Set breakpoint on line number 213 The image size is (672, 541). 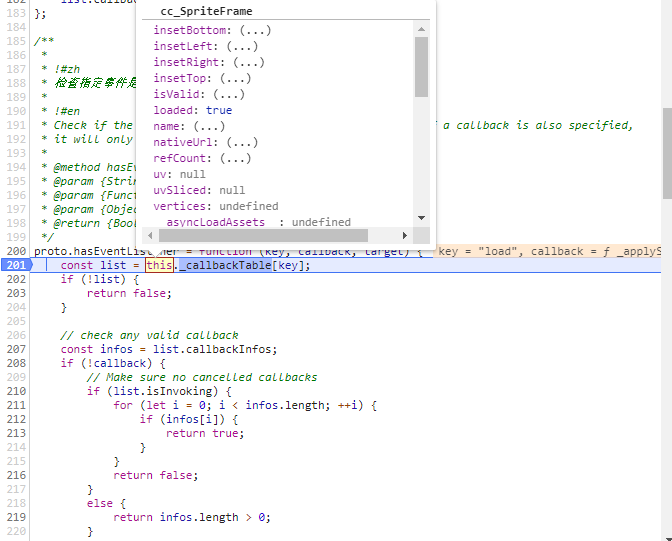pos(16,433)
